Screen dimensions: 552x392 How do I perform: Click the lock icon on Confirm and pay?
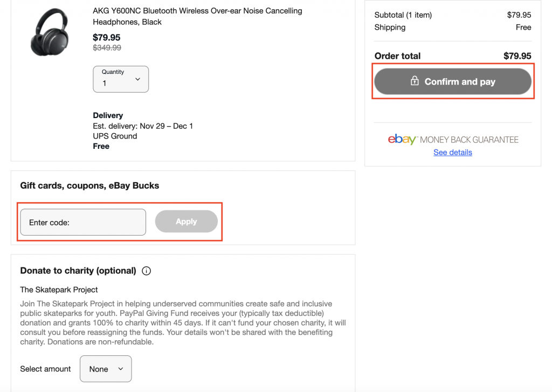coord(415,81)
